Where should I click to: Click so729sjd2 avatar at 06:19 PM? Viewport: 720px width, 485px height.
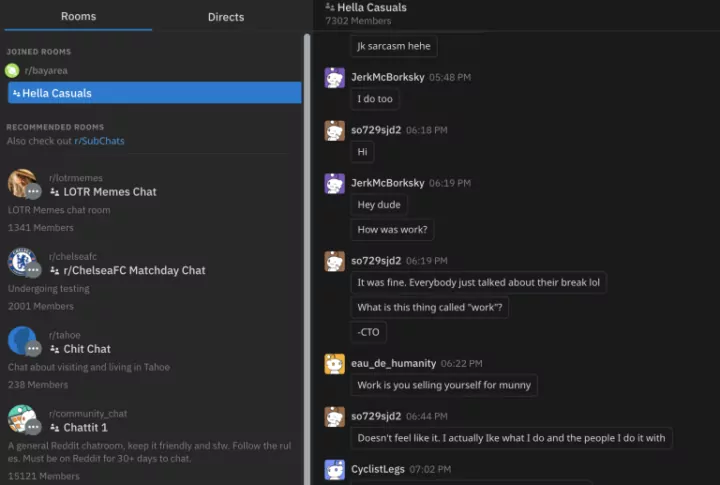tap(335, 261)
